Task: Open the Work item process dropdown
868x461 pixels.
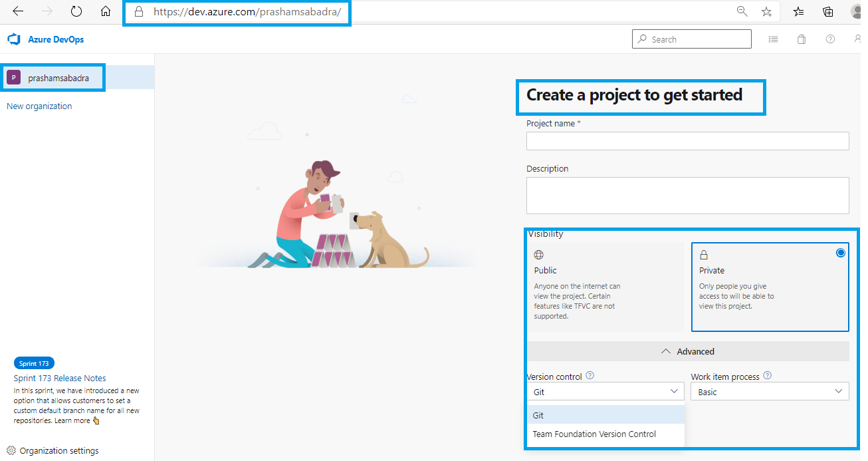Action: [769, 391]
